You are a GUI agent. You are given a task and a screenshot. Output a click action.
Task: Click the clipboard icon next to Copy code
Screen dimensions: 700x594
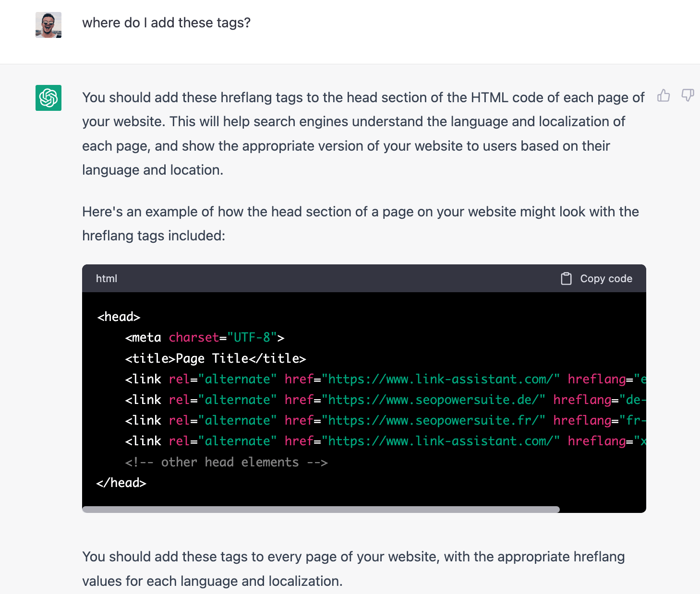[x=567, y=278]
